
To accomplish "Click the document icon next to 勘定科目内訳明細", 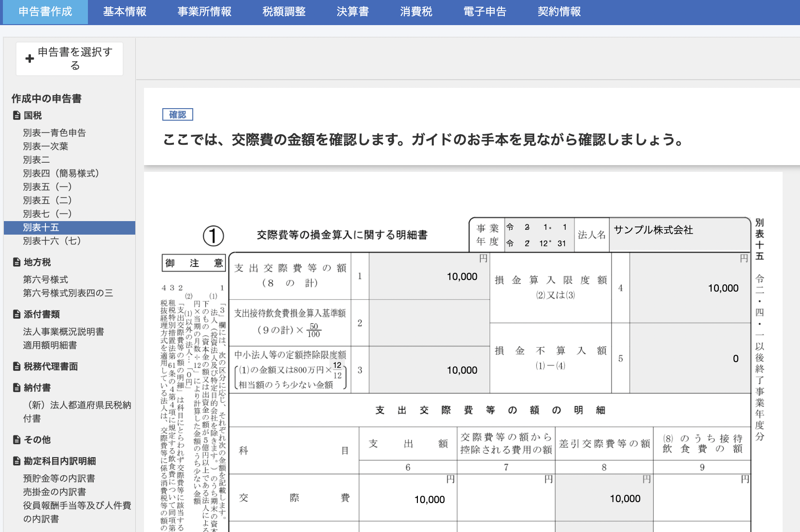I will (x=16, y=461).
